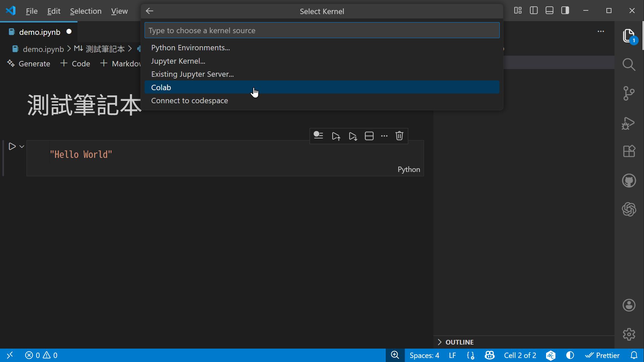Image resolution: width=644 pixels, height=362 pixels.
Task: Open more cell actions ellipsis
Action: click(x=384, y=136)
